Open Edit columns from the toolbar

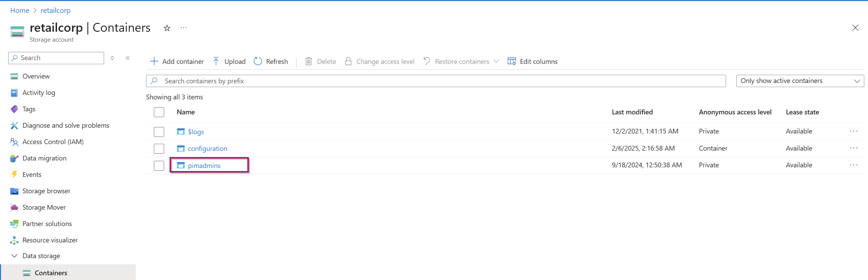click(532, 61)
